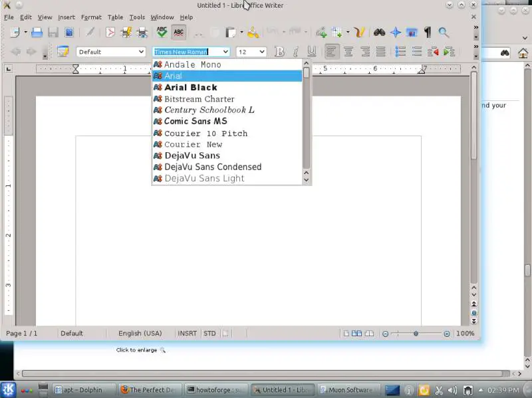
Task: Open the Tools menu
Action: [137, 17]
